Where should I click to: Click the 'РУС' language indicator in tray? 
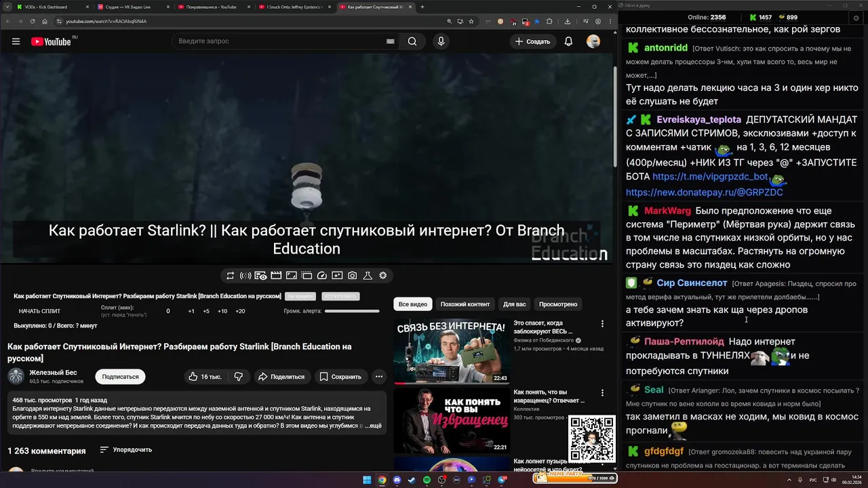pyautogui.click(x=813, y=480)
